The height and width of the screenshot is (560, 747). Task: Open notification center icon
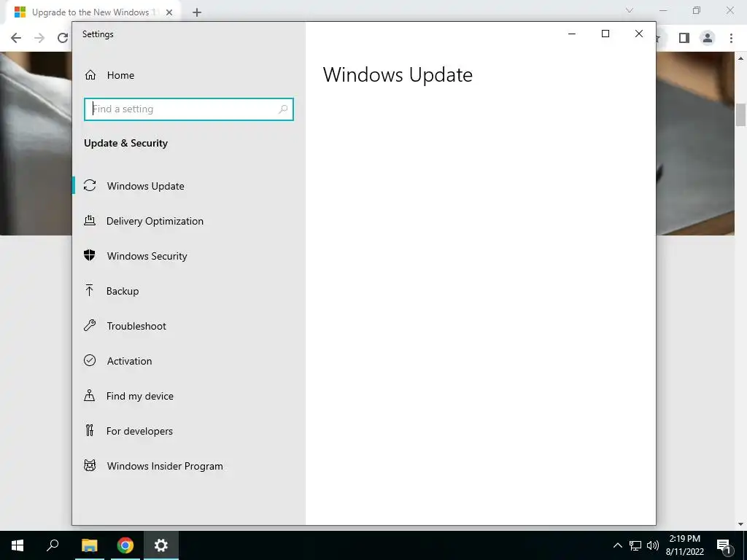click(x=724, y=545)
